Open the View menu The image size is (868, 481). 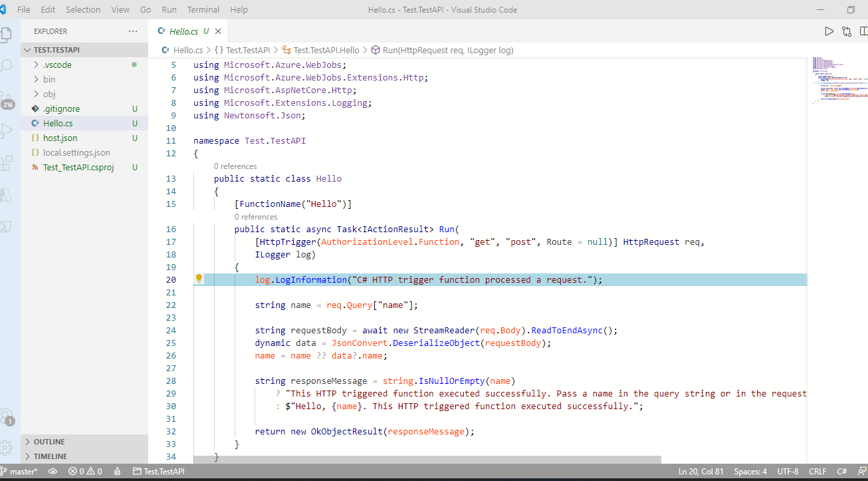point(120,9)
